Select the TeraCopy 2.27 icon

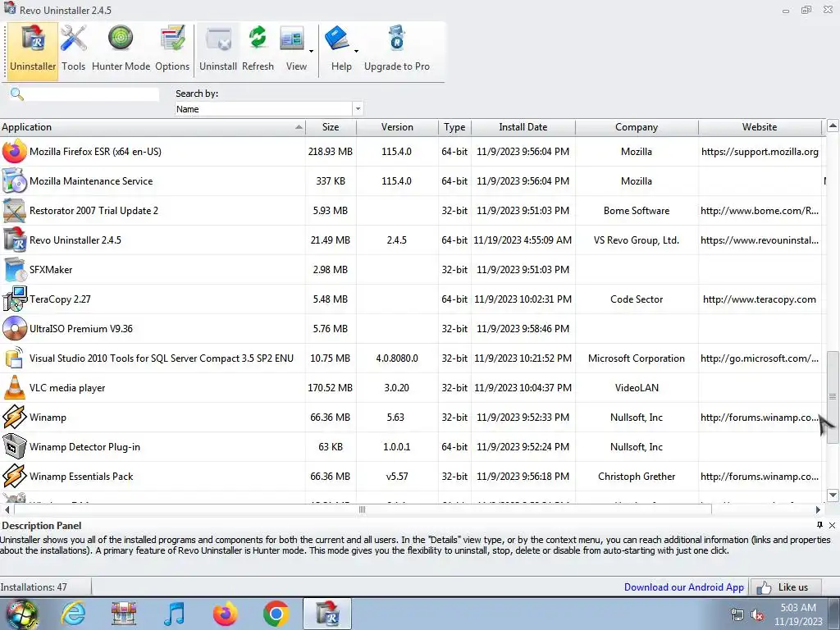pos(15,299)
